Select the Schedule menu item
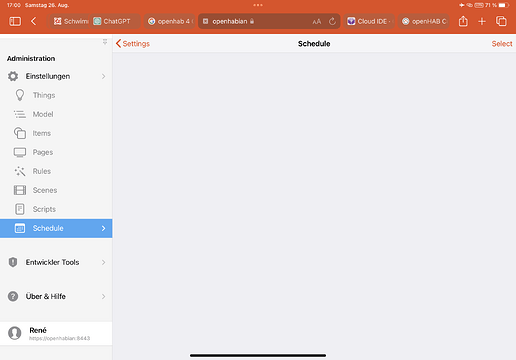Screen dimensions: 516x360 (56, 228)
